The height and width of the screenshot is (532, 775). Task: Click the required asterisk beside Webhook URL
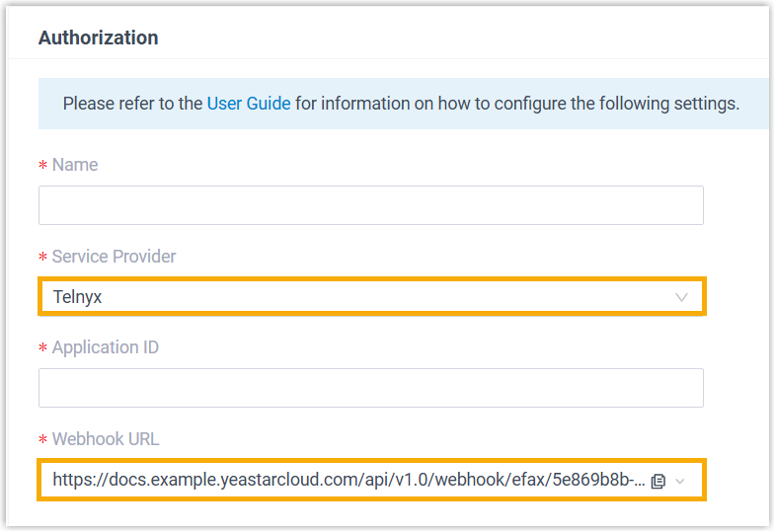coord(42,440)
